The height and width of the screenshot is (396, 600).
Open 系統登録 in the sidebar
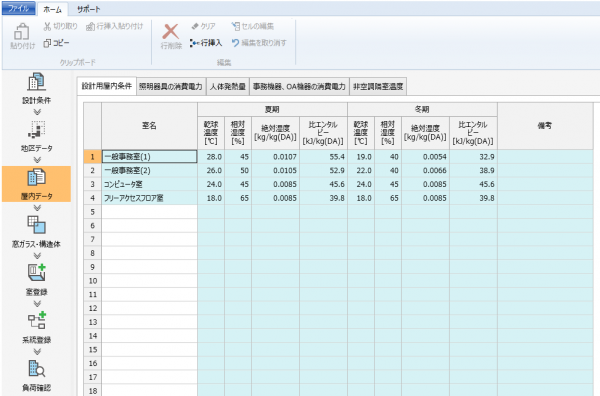[36, 328]
